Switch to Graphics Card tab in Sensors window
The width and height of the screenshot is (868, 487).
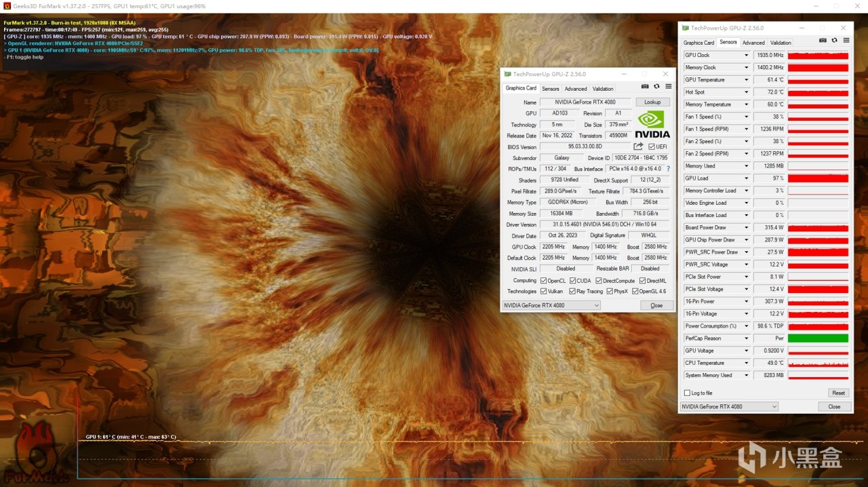click(x=698, y=43)
